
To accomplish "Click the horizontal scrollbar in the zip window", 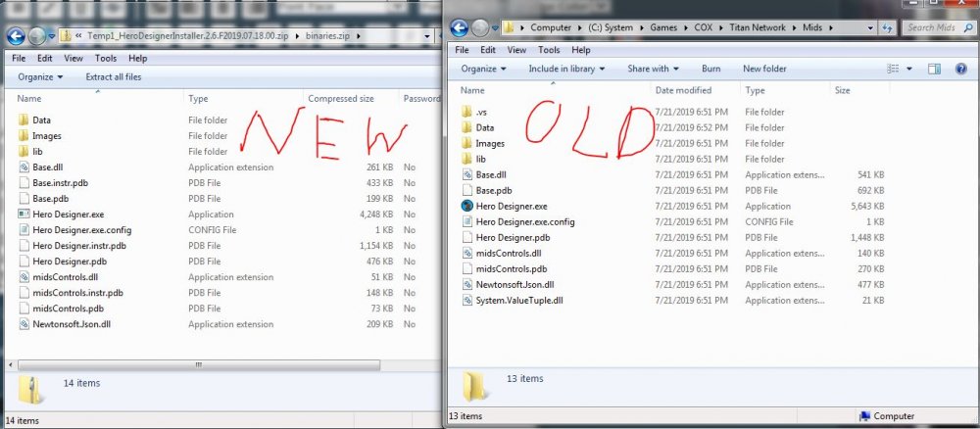I will click(x=196, y=362).
